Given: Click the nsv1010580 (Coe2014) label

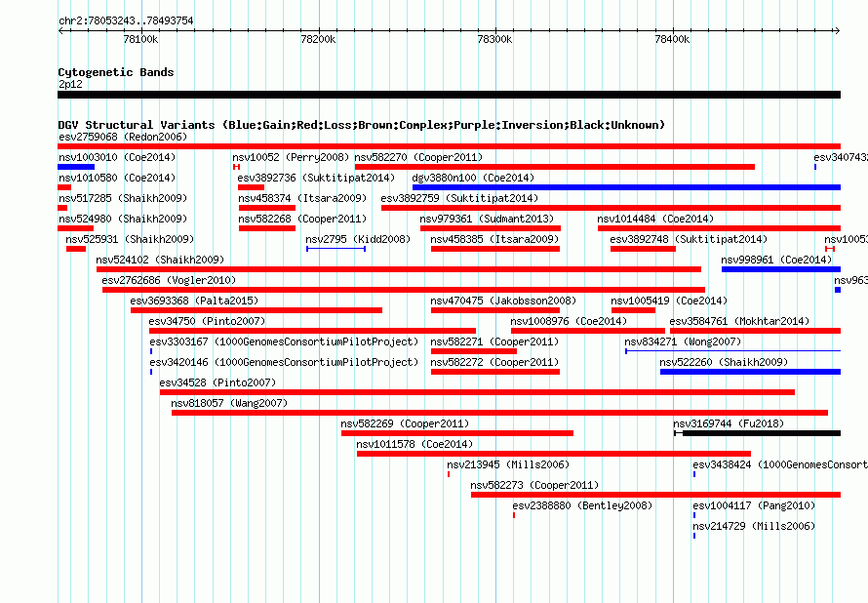Looking at the screenshot, I should (x=117, y=178).
